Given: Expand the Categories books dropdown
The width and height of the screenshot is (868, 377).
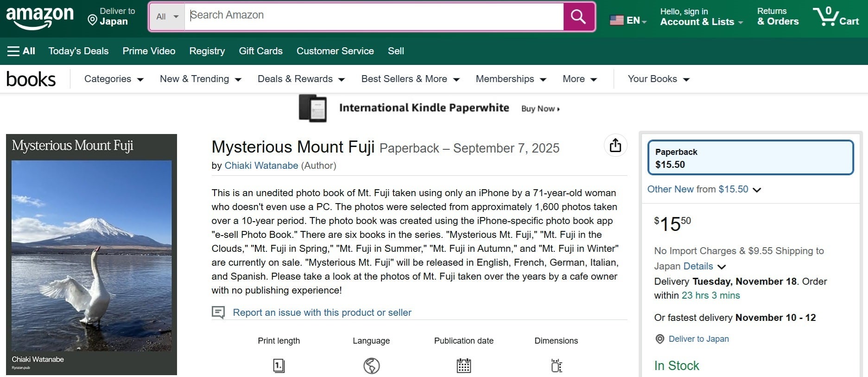Looking at the screenshot, I should point(114,79).
